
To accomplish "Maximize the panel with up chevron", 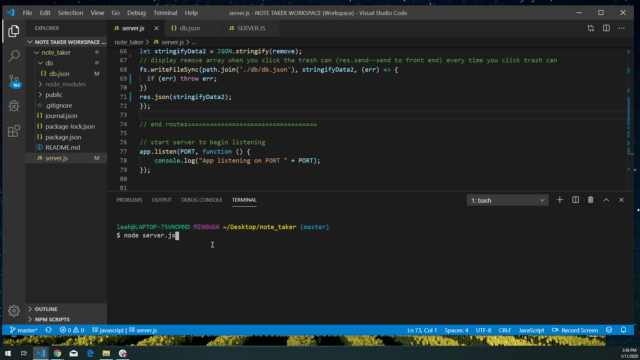I will click(606, 200).
